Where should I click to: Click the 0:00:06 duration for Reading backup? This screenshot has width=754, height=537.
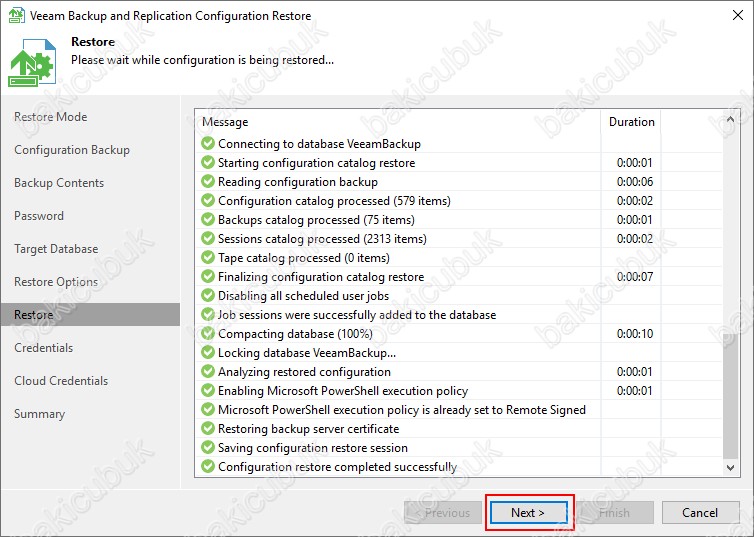point(635,182)
